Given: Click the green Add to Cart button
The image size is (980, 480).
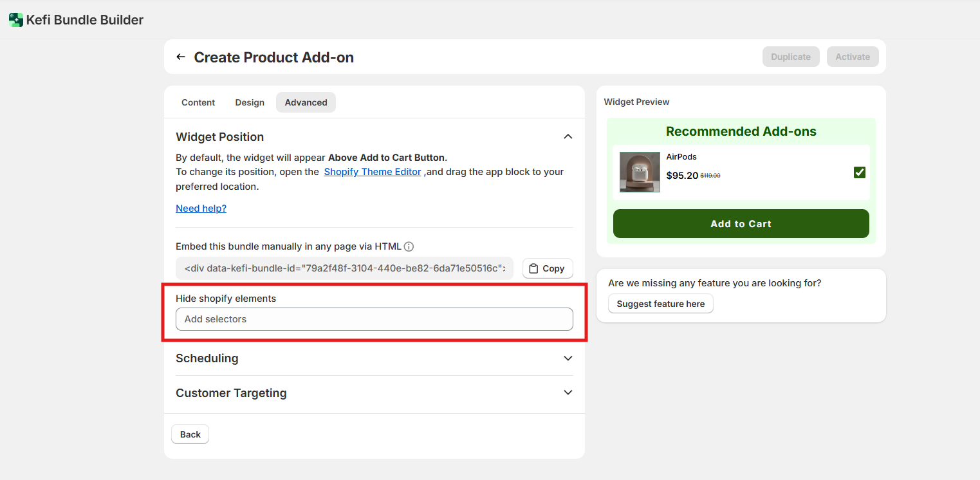Looking at the screenshot, I should point(741,224).
